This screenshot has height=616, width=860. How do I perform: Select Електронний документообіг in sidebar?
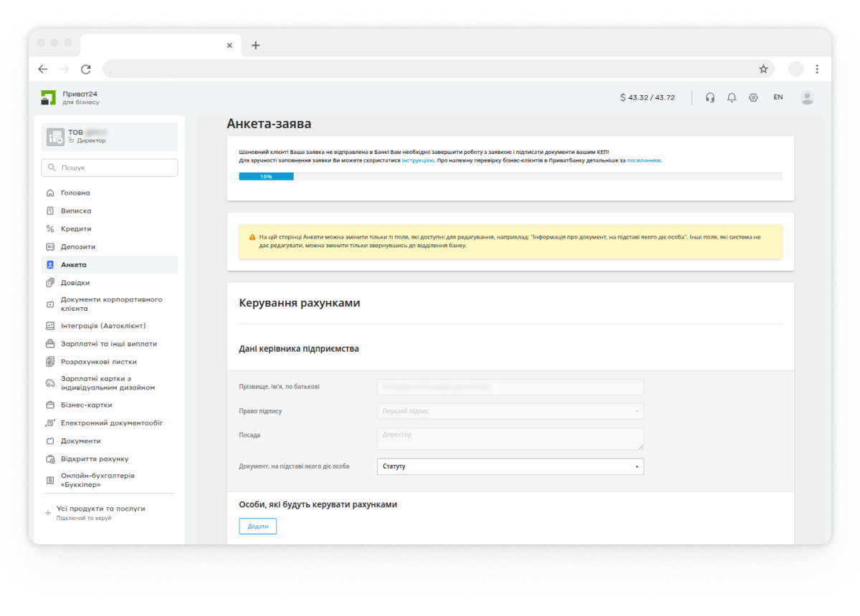(x=112, y=423)
